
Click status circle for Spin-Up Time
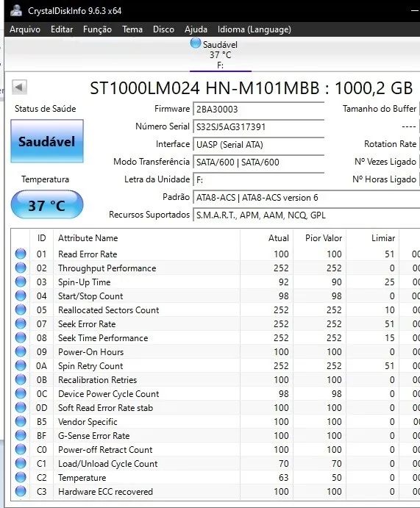coord(21,282)
